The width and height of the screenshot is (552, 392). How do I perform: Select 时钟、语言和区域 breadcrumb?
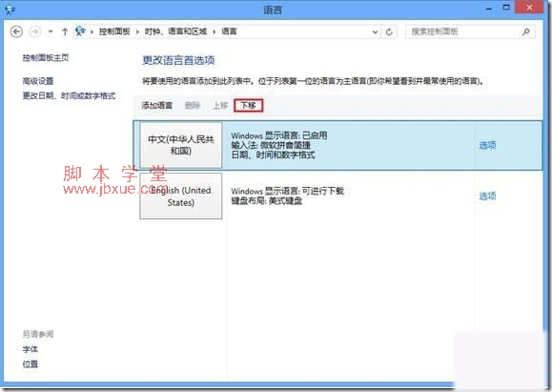[175, 31]
